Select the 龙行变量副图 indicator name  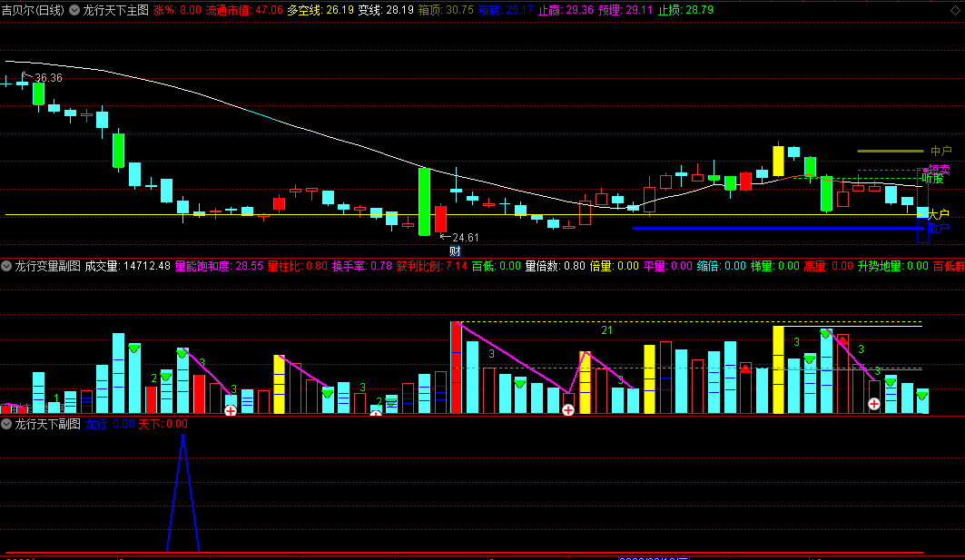point(47,266)
